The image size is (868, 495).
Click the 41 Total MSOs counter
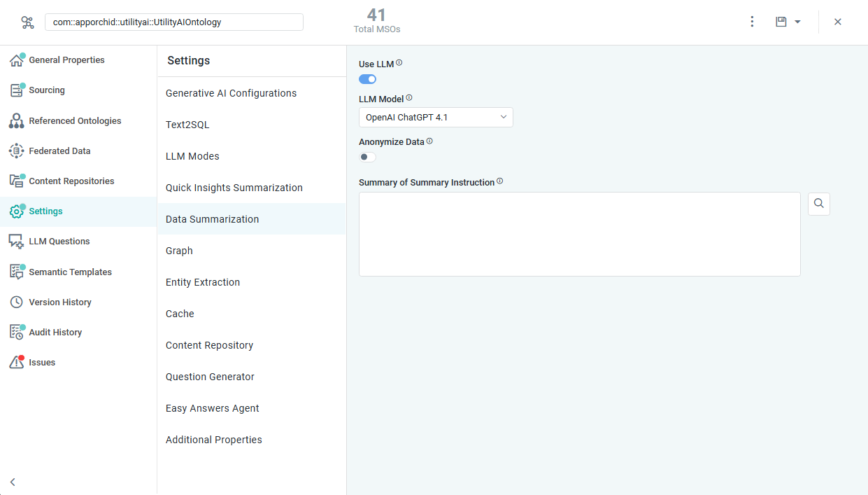(377, 20)
